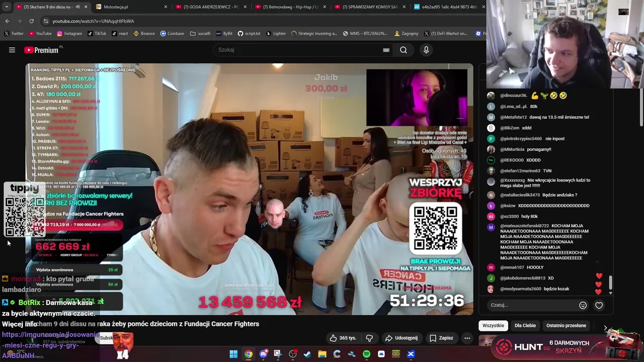Image resolution: width=644 pixels, height=362 pixels.
Task: Open the on-screen keyboard icon in search box
Action: 386,50
